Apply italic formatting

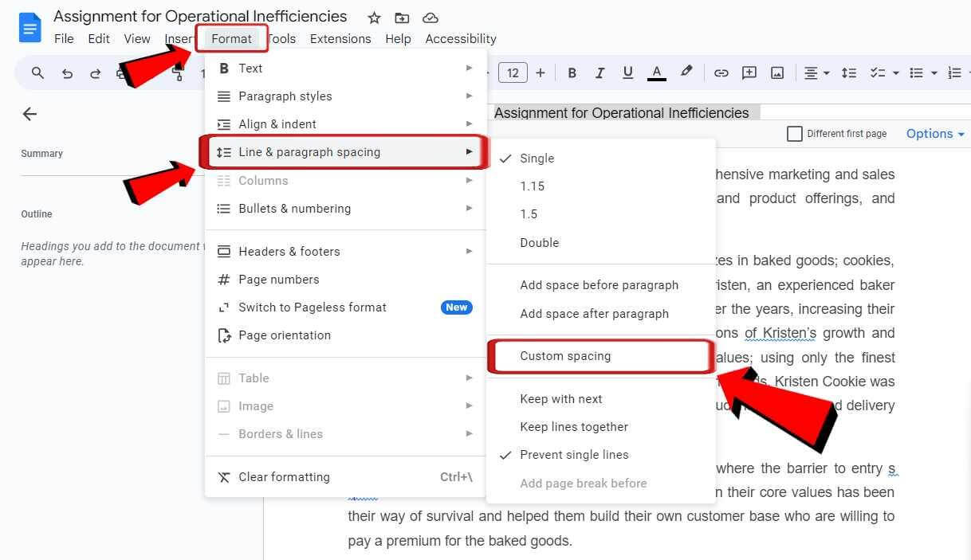tap(600, 72)
